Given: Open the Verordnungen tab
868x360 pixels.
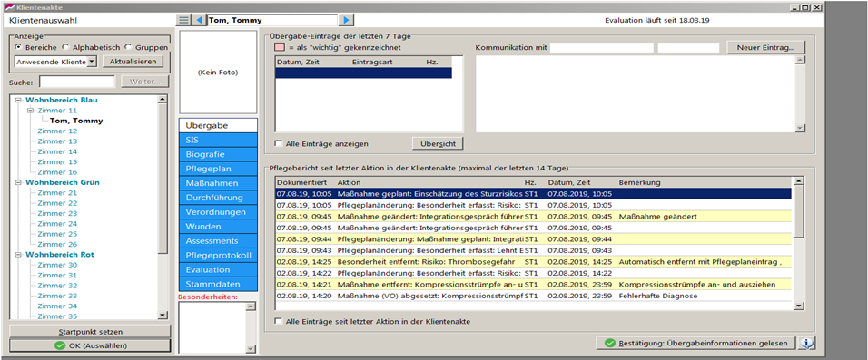Looking at the screenshot, I should (x=218, y=212).
